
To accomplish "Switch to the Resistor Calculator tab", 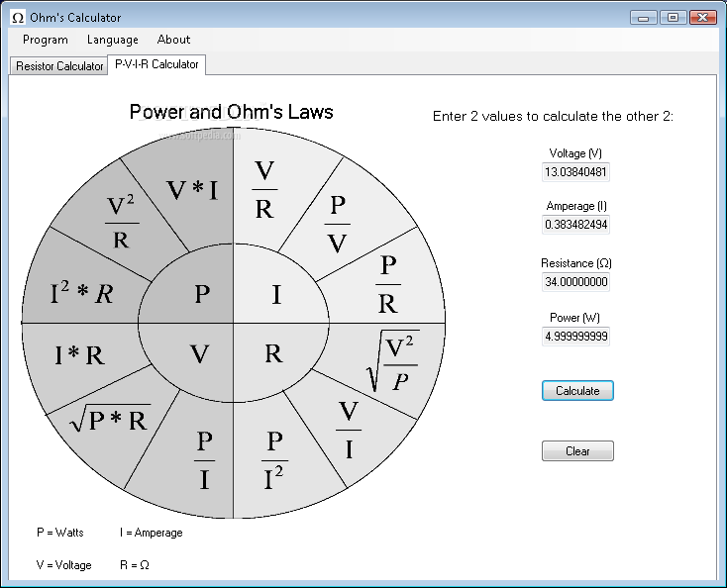I will tap(58, 65).
